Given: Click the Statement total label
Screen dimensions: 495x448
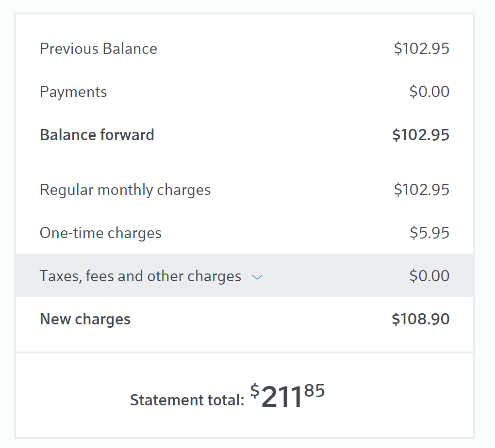Looking at the screenshot, I should tap(187, 400).
